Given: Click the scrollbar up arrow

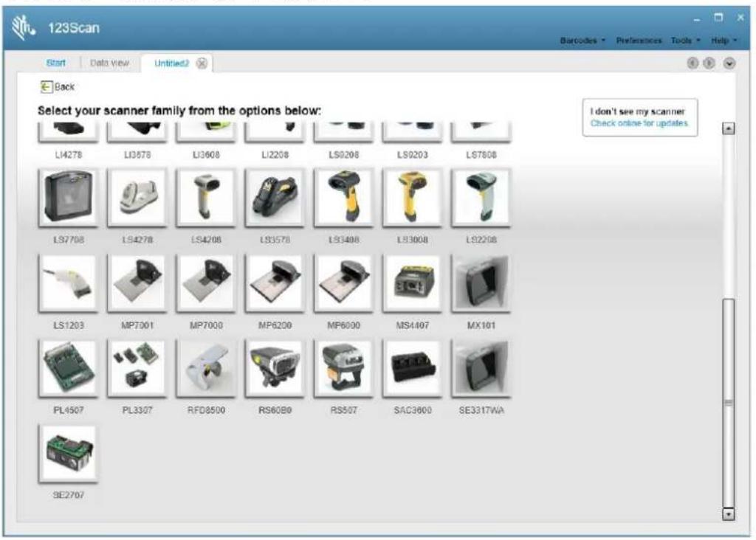Looking at the screenshot, I should click(729, 128).
